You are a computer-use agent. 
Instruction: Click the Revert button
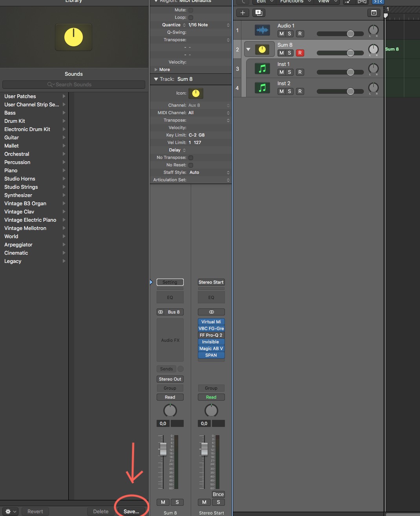point(35,511)
